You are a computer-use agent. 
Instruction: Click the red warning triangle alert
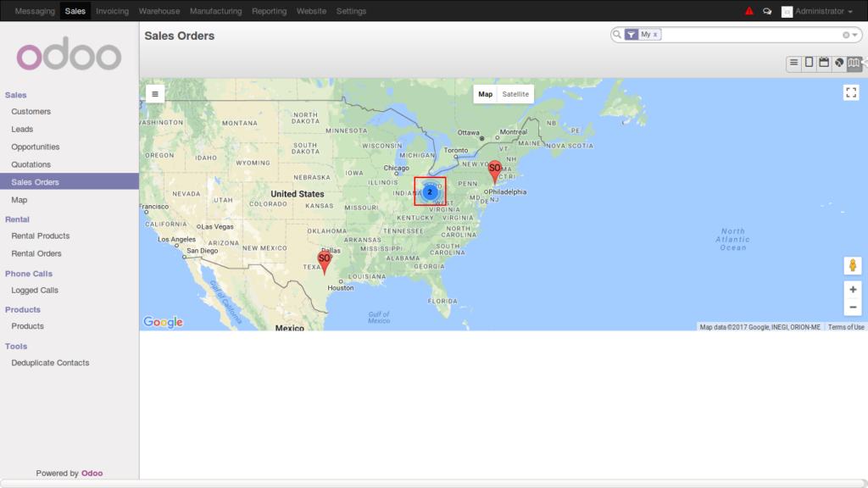coord(749,10)
